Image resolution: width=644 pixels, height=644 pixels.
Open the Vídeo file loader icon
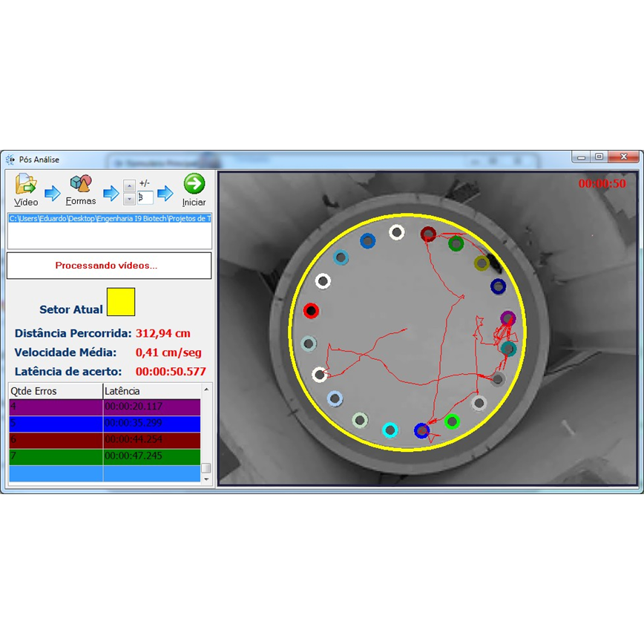pos(26,185)
